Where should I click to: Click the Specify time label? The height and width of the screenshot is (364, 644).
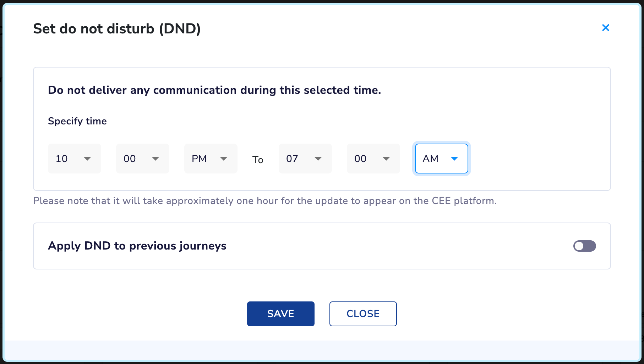(x=77, y=121)
